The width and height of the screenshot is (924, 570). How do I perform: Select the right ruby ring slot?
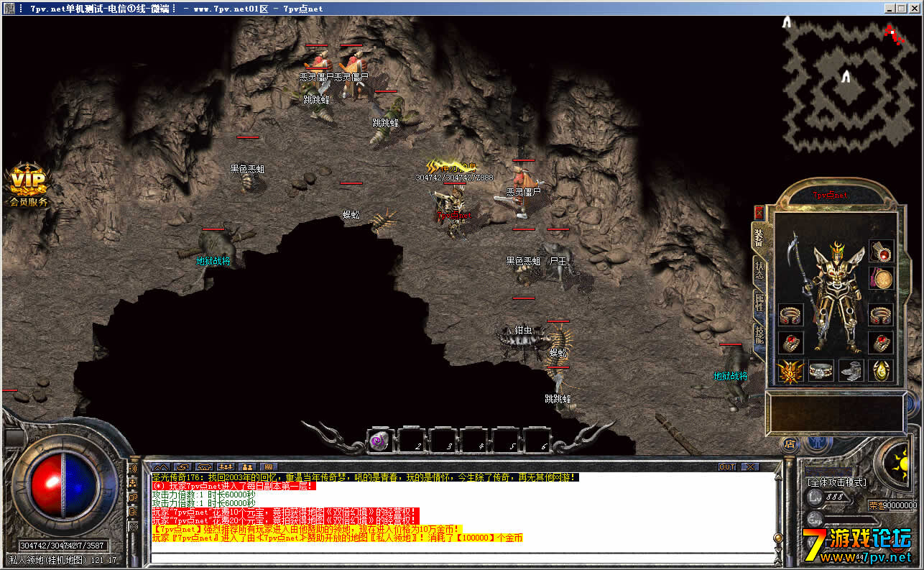coord(881,343)
